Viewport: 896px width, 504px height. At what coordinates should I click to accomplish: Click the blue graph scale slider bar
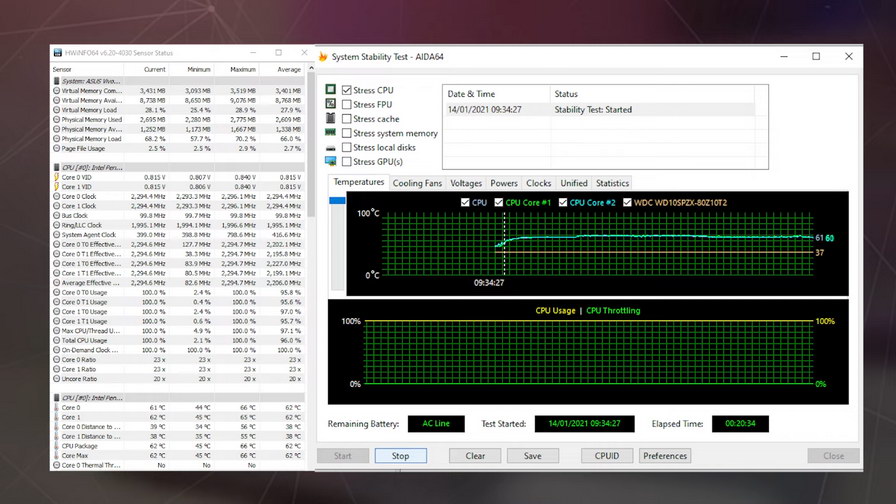[x=337, y=201]
